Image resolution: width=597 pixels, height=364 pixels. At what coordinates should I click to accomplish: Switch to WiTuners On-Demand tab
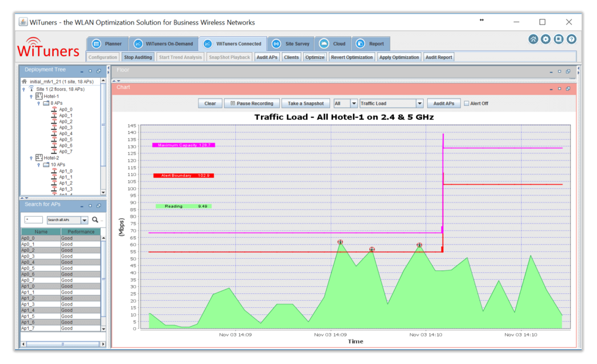163,44
